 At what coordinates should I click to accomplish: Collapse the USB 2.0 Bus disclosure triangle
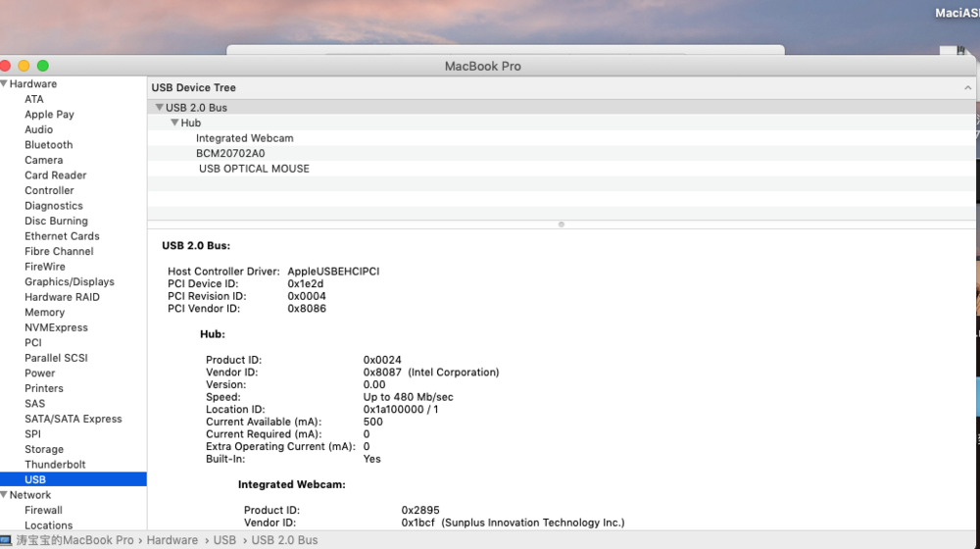159,108
